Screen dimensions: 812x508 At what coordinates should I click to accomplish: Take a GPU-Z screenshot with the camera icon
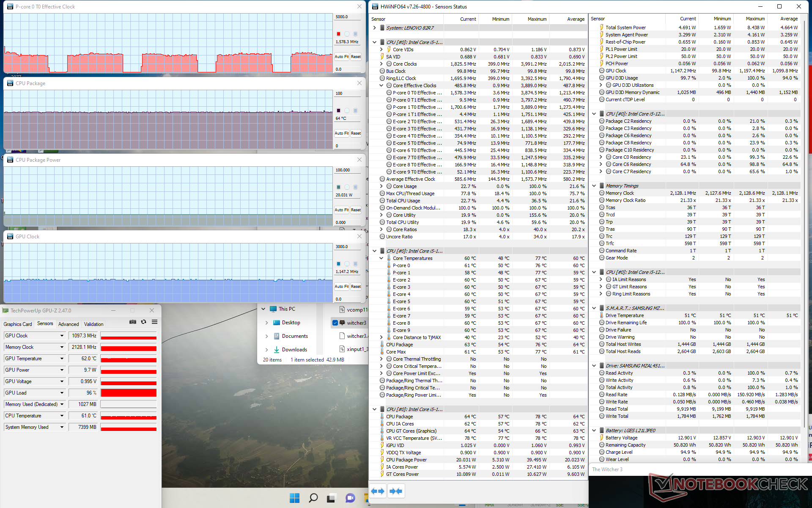click(133, 322)
